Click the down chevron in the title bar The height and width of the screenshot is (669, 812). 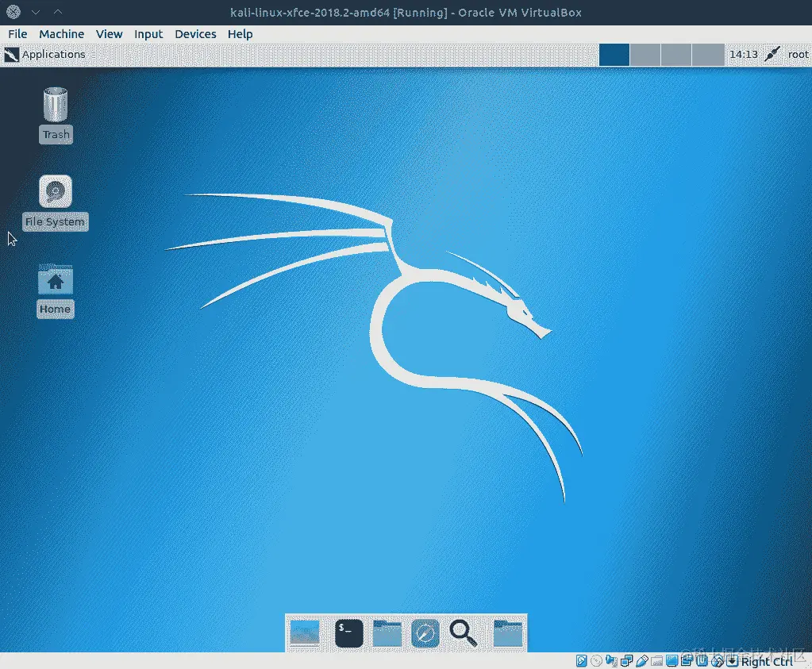pos(36,12)
